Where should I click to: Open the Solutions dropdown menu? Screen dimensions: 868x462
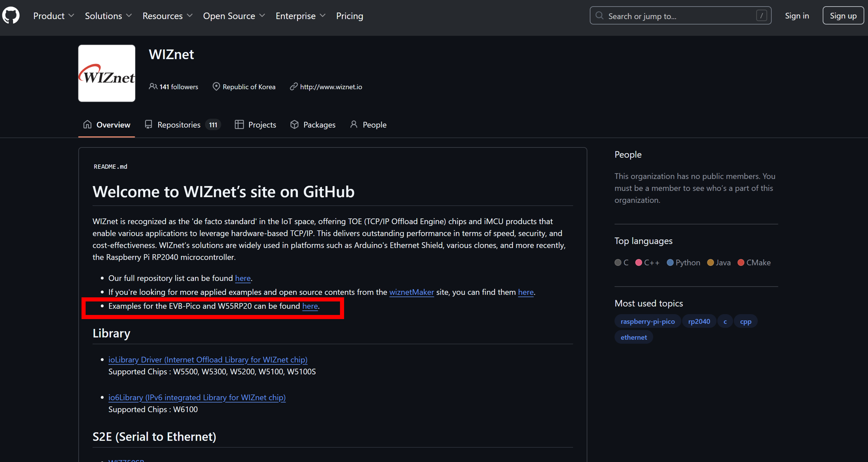(x=108, y=16)
